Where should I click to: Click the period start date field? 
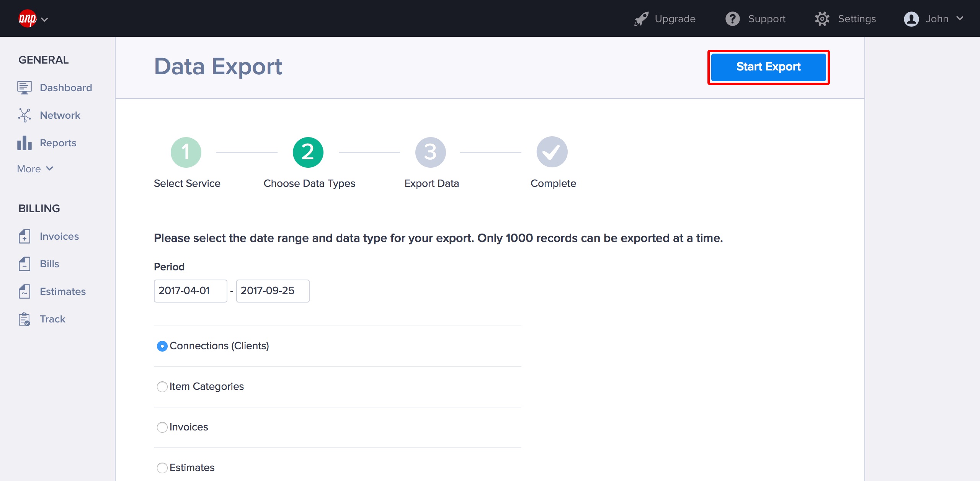point(190,291)
